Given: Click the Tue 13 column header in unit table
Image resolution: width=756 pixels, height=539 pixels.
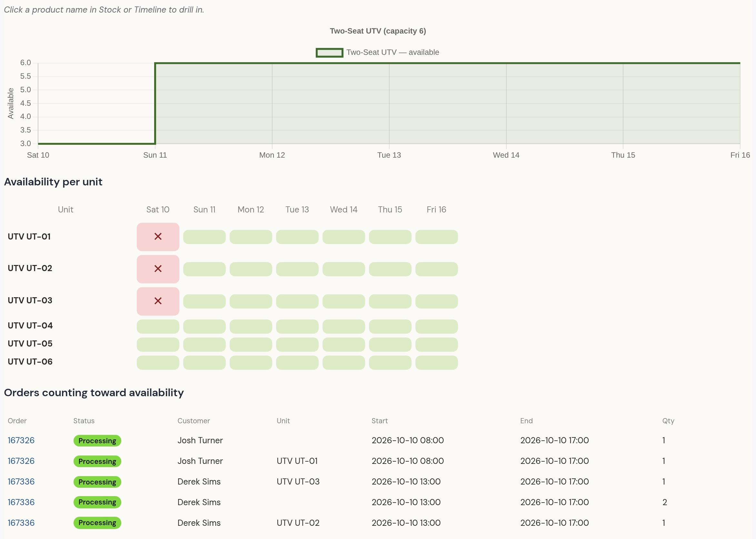Looking at the screenshot, I should [x=297, y=210].
